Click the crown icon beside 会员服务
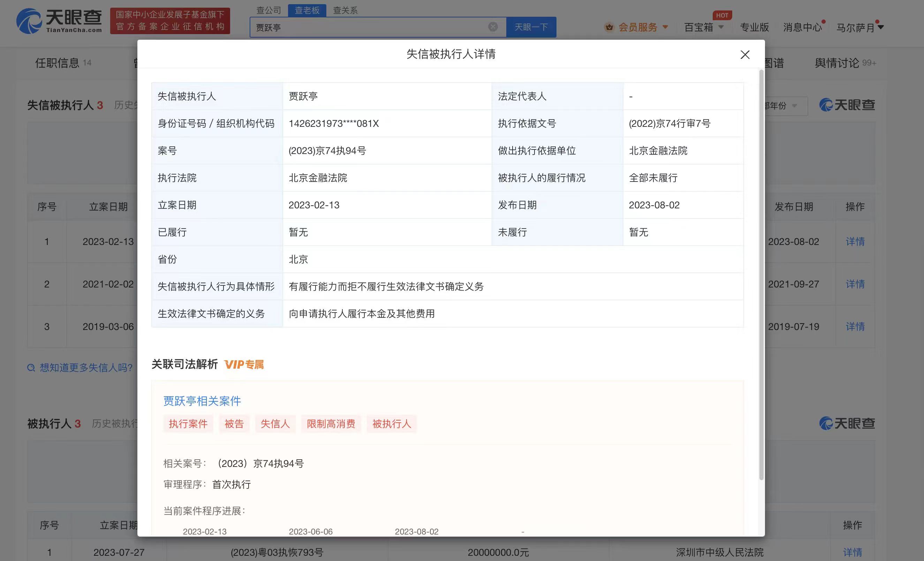 (x=609, y=27)
